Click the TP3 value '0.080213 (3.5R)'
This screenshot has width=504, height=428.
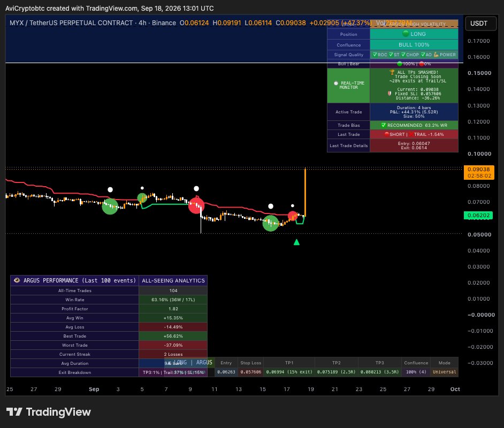(x=380, y=372)
